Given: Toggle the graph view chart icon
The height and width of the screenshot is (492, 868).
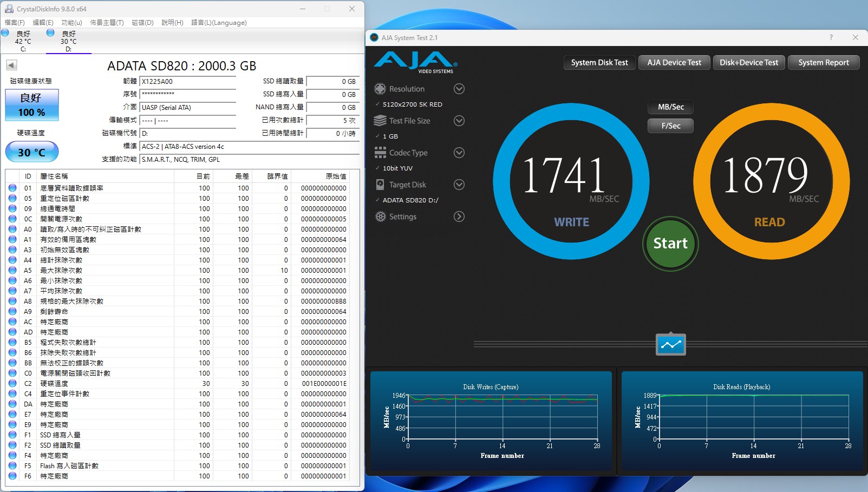Looking at the screenshot, I should (x=671, y=344).
